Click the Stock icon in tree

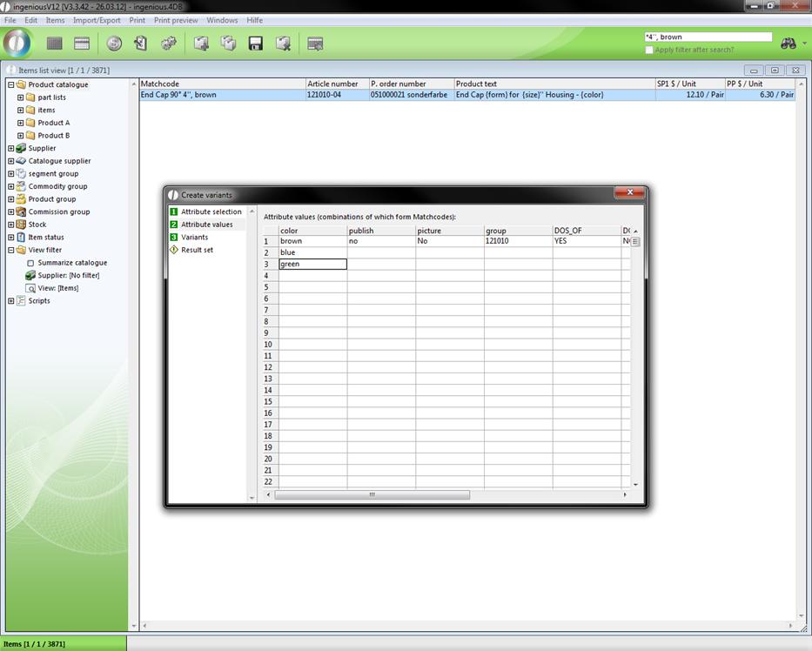tap(21, 225)
